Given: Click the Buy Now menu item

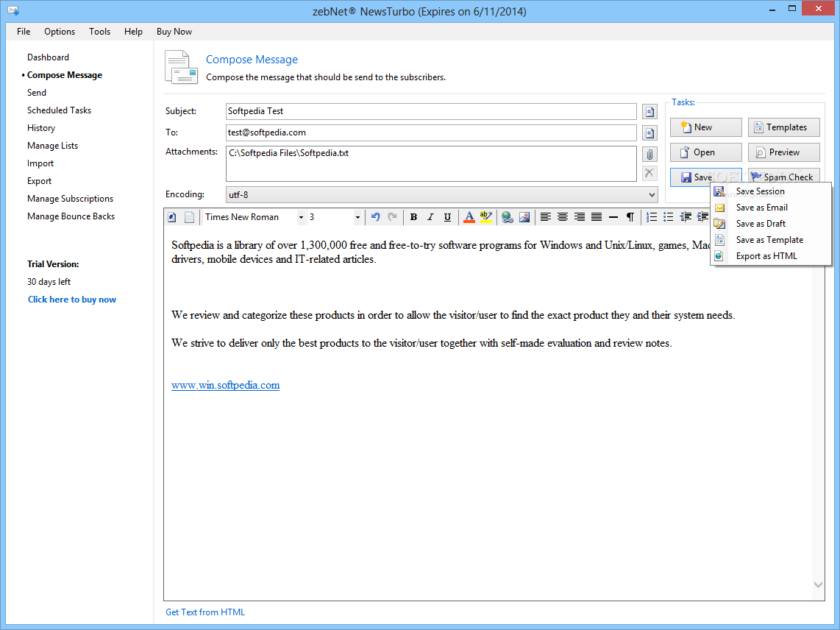Looking at the screenshot, I should point(174,32).
